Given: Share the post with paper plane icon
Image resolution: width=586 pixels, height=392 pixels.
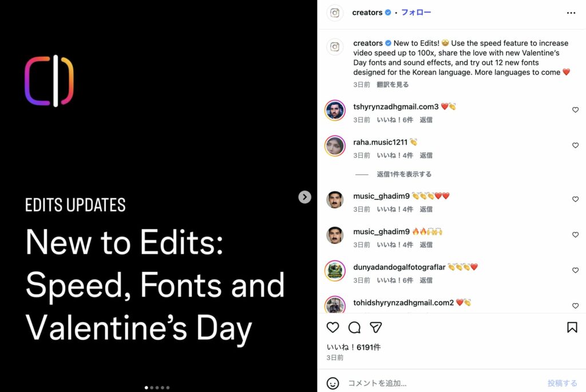Looking at the screenshot, I should coord(375,327).
